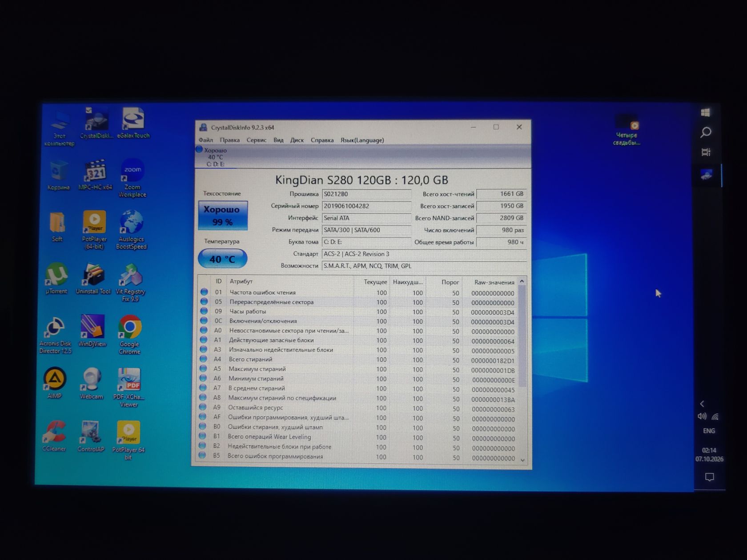Viewport: 747px width, 560px height.
Task: Open the ControlAP desktop icon
Action: click(91, 436)
